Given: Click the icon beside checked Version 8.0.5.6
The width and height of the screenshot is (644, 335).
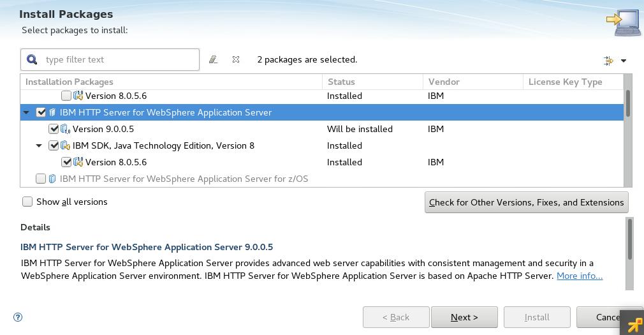Looking at the screenshot, I should (x=78, y=162).
